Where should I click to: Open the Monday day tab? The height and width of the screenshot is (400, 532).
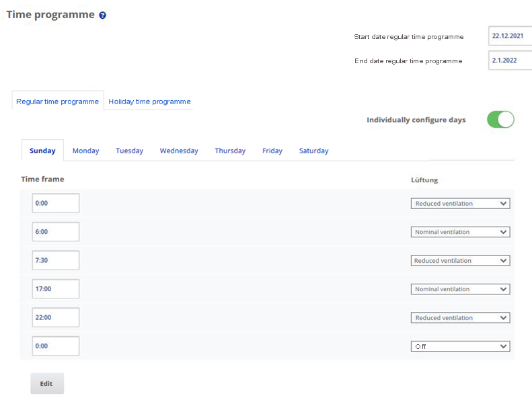[85, 151]
